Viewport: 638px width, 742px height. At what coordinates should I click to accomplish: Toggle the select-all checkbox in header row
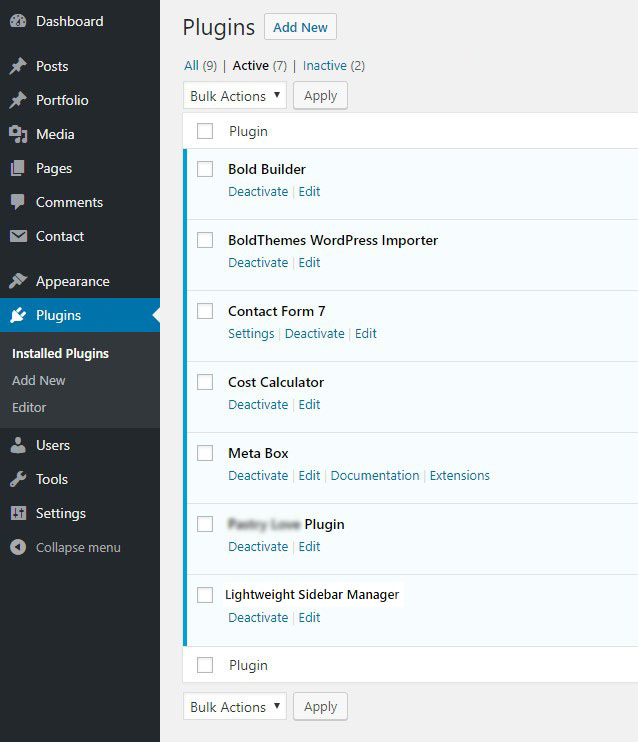point(205,131)
